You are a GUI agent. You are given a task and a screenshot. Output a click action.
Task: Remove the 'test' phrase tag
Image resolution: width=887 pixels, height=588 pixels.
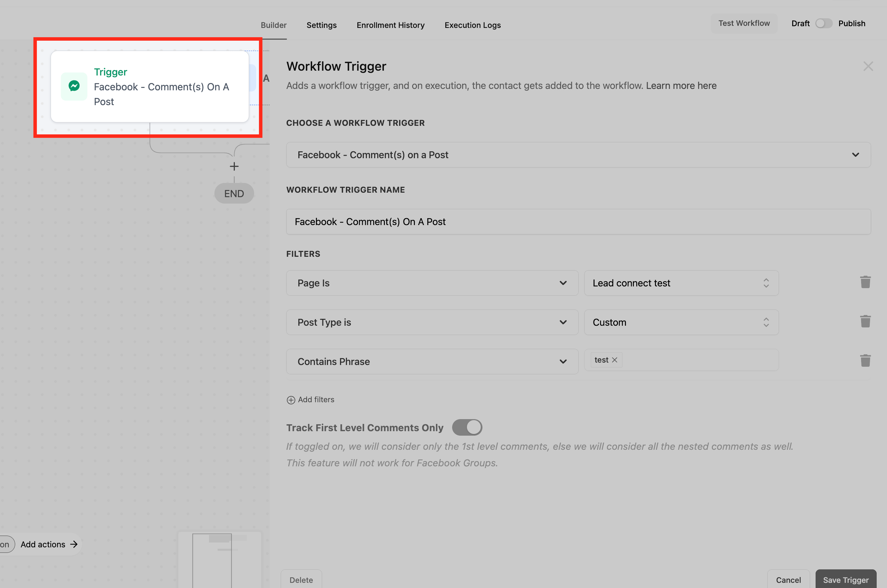[614, 360]
